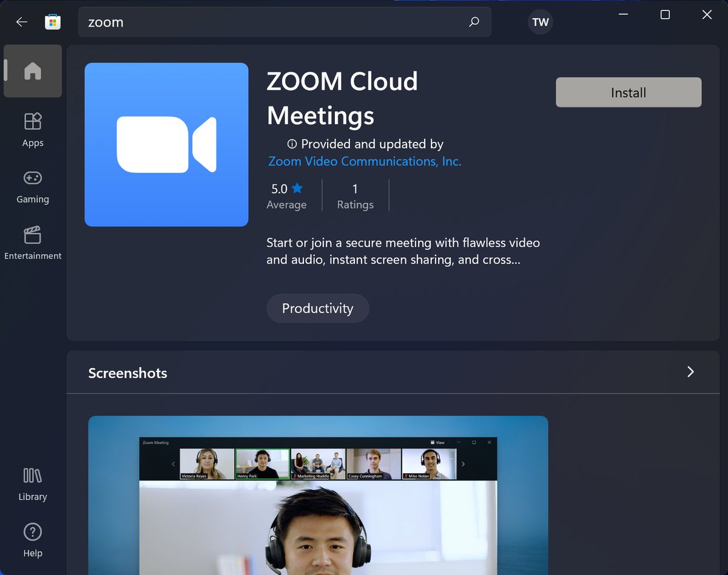Open the Entertainment section
The image size is (728, 575).
click(33, 243)
